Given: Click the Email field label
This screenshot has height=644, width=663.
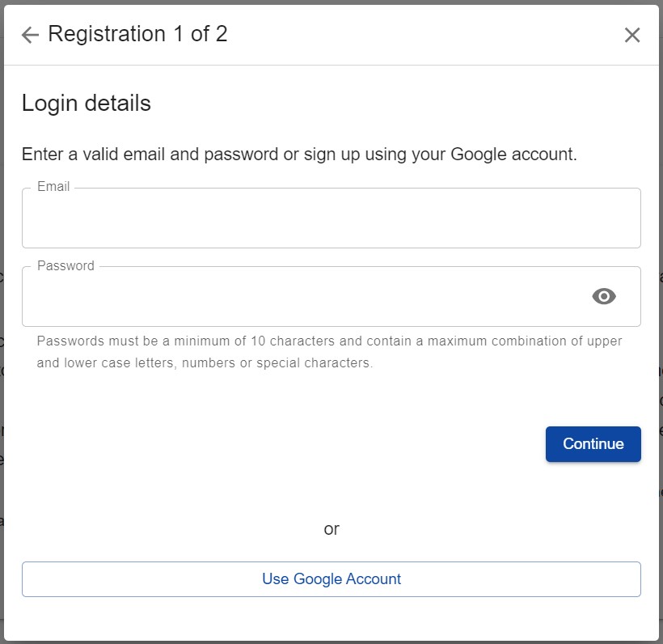Looking at the screenshot, I should pyautogui.click(x=53, y=187).
